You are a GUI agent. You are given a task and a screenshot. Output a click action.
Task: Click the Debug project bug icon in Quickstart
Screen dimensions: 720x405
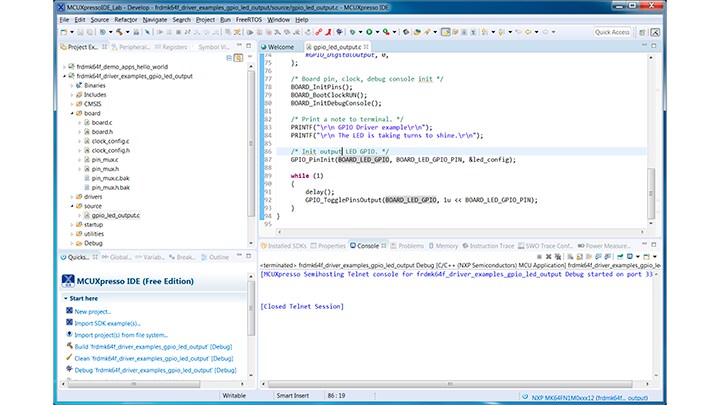[x=68, y=370]
